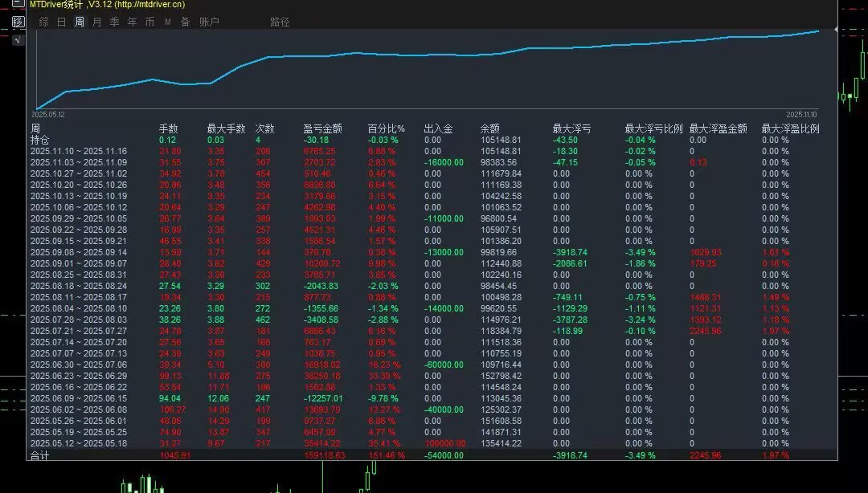Image resolution: width=868 pixels, height=493 pixels.
Task: Select week row 2025.11.10 ~ 2025.11.16
Action: (x=79, y=151)
